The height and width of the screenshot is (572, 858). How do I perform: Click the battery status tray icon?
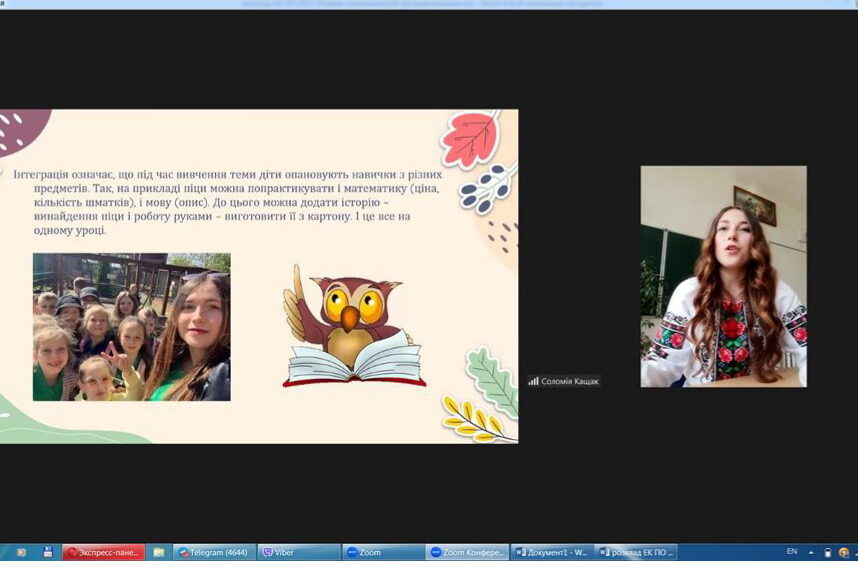tap(828, 552)
